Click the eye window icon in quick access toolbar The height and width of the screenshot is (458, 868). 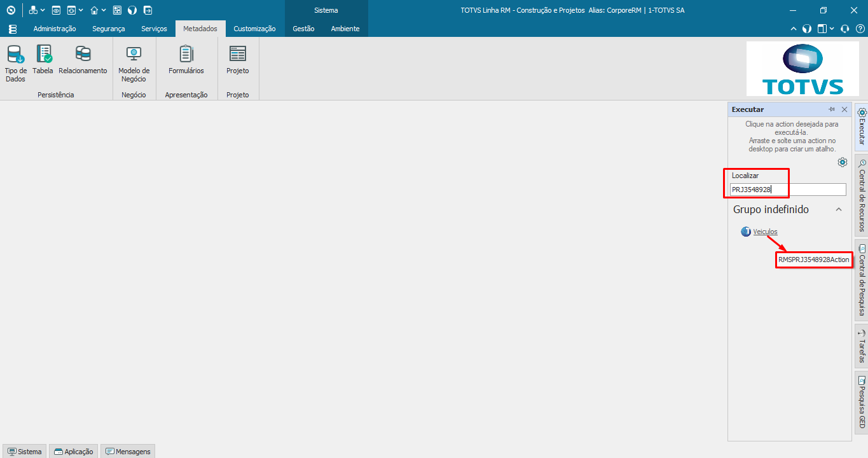coord(56,10)
